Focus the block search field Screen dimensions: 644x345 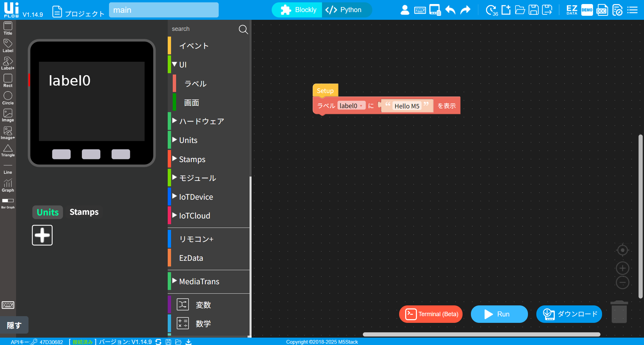(203, 29)
